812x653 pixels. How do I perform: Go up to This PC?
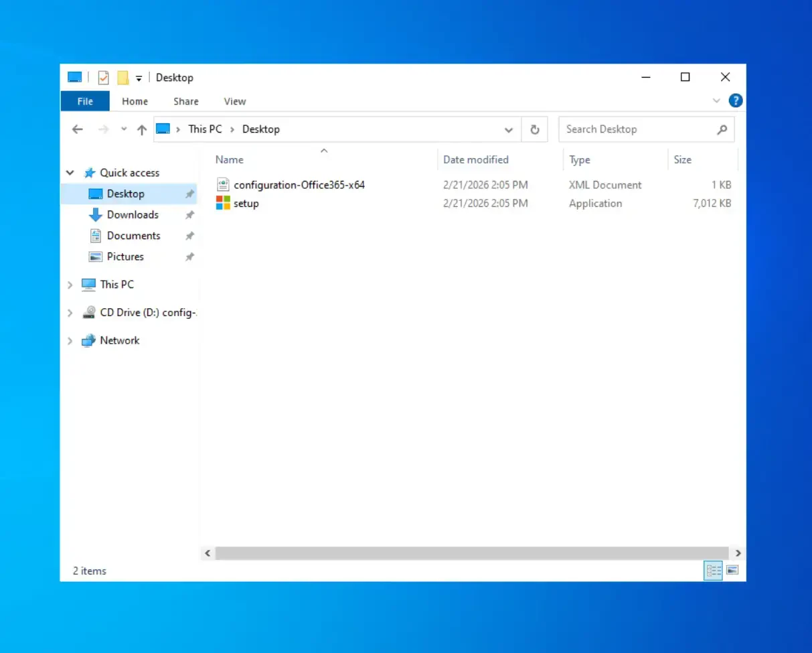(141, 129)
